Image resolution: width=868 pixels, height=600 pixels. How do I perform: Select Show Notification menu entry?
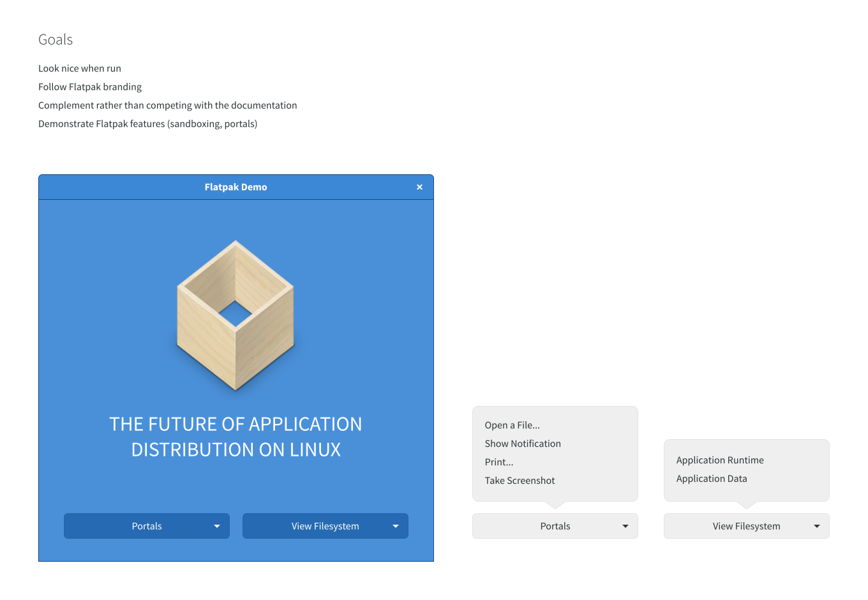(523, 444)
